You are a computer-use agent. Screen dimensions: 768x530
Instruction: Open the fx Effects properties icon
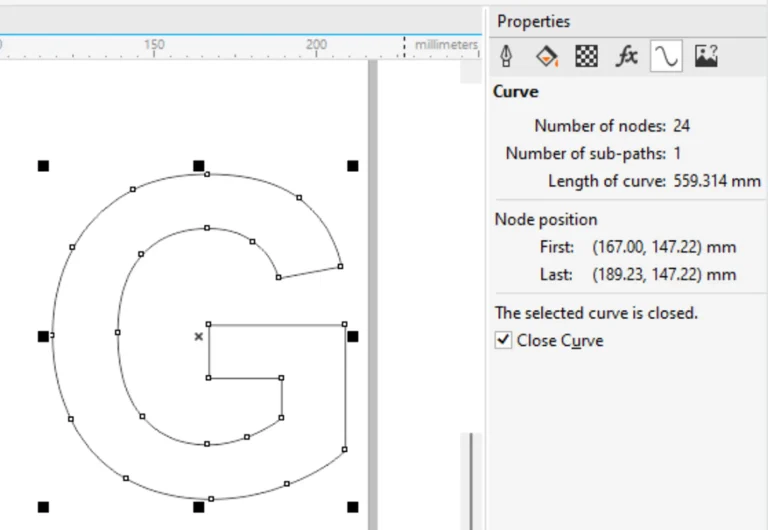click(x=627, y=57)
